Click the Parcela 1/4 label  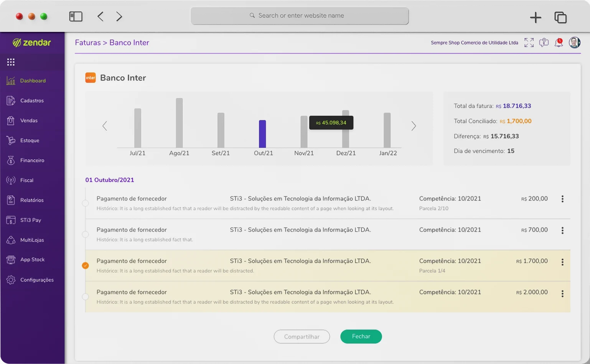coord(432,271)
